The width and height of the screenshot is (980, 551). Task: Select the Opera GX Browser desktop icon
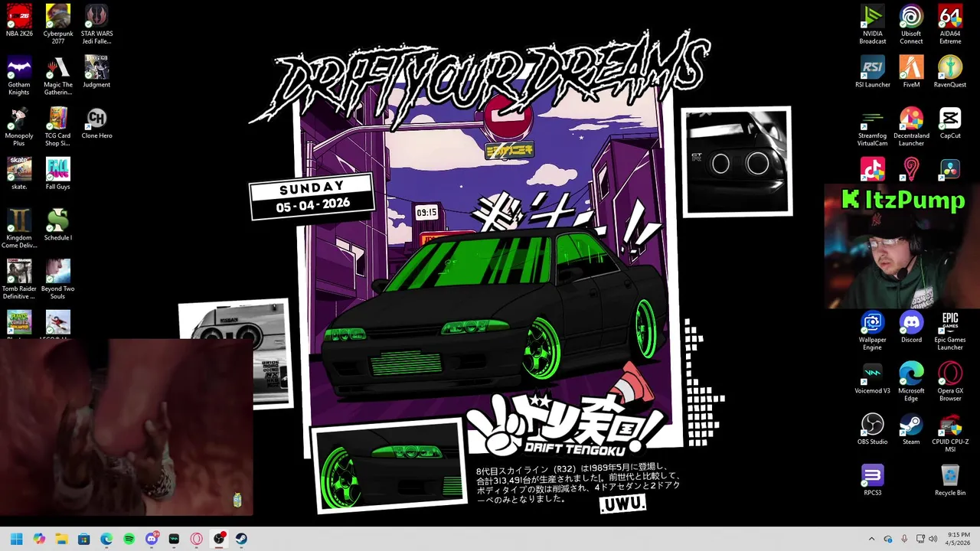pyautogui.click(x=950, y=381)
